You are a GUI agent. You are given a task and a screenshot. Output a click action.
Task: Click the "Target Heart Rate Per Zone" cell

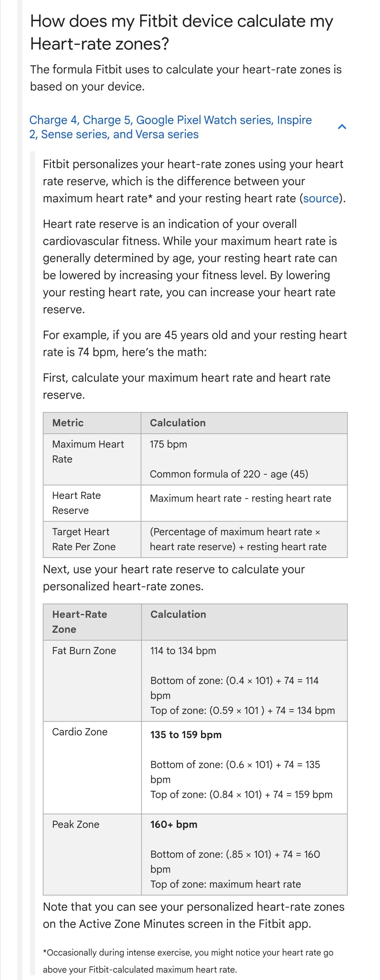click(x=84, y=539)
